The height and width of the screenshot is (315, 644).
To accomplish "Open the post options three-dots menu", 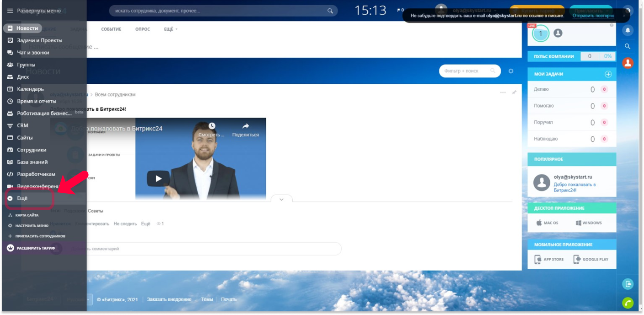I will (x=503, y=92).
